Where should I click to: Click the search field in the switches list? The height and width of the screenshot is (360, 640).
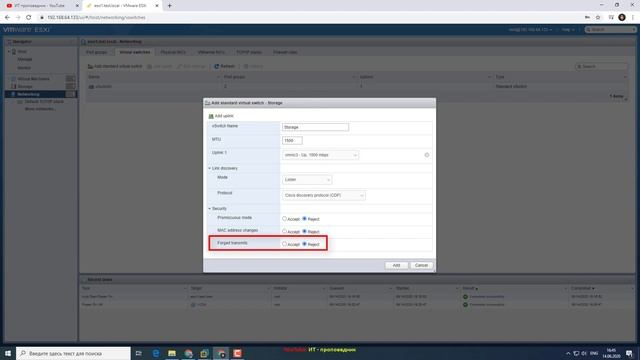tap(601, 67)
